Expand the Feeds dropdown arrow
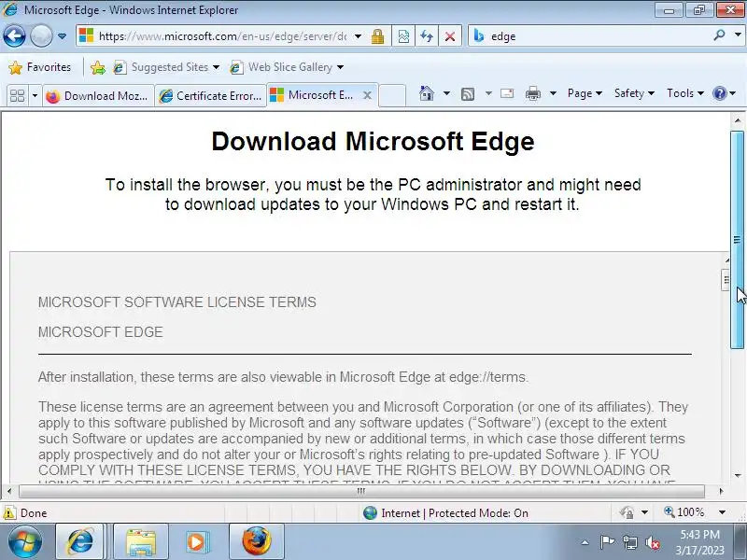This screenshot has width=747, height=560. (x=488, y=93)
